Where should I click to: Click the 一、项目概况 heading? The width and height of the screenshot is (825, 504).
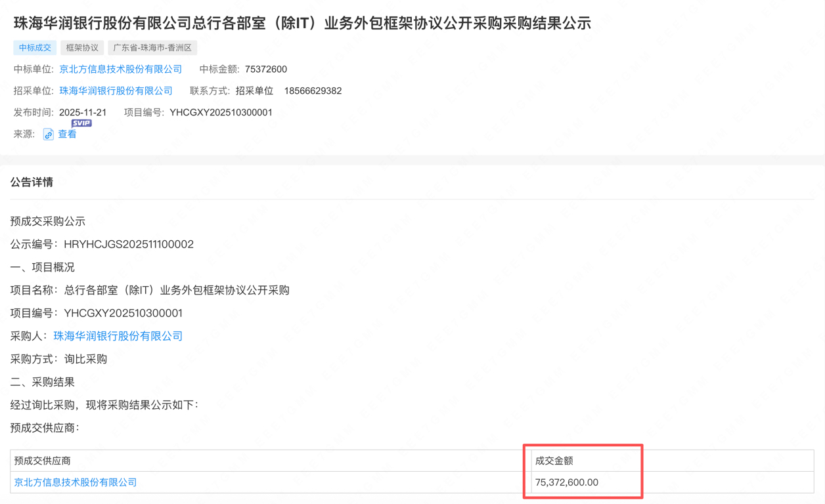[43, 267]
